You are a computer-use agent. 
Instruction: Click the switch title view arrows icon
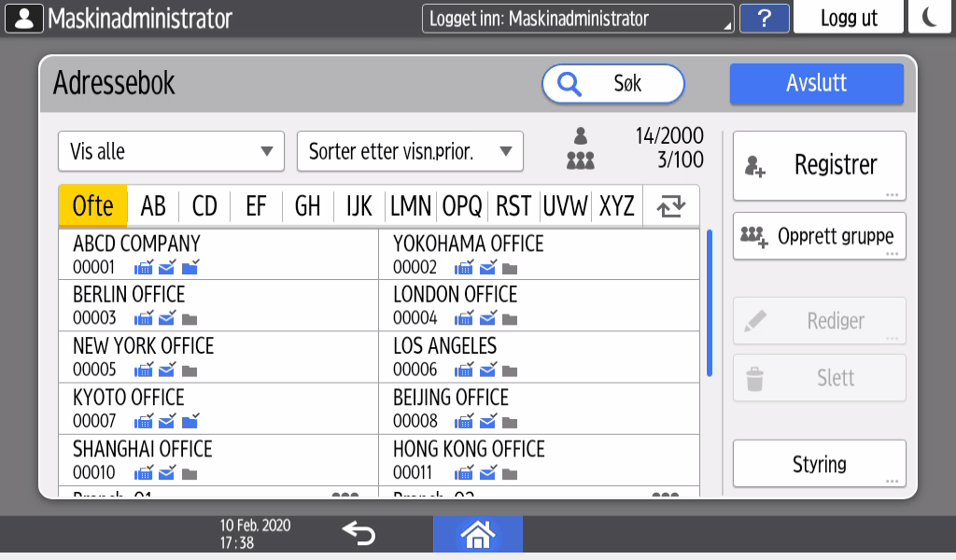coord(670,206)
